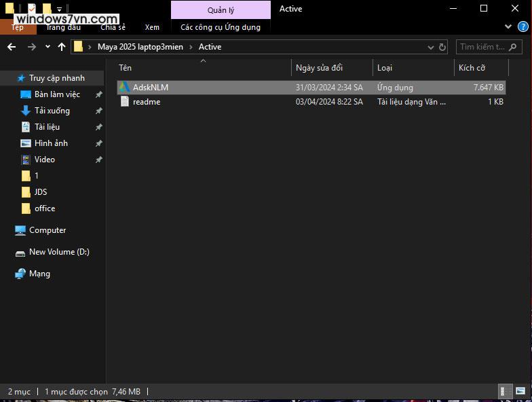Expand the ribbon using the chevron
532x402 pixels.
(509, 26)
